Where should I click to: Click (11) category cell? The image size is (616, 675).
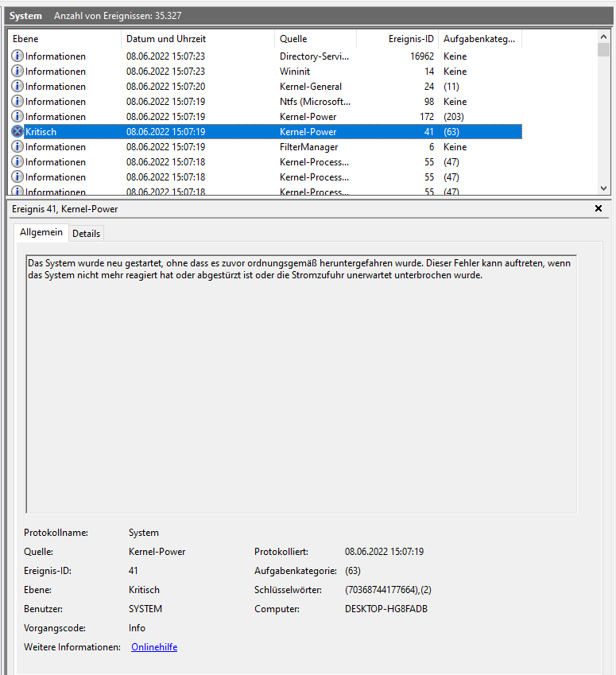tap(451, 86)
